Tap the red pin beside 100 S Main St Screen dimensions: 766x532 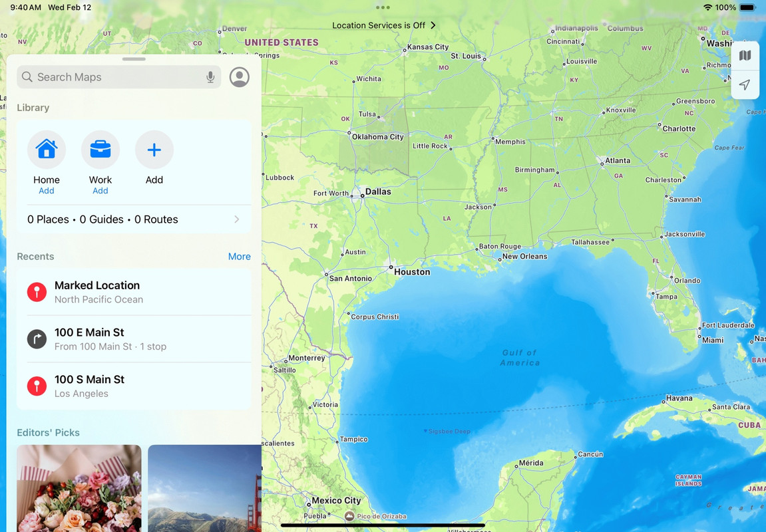37,386
